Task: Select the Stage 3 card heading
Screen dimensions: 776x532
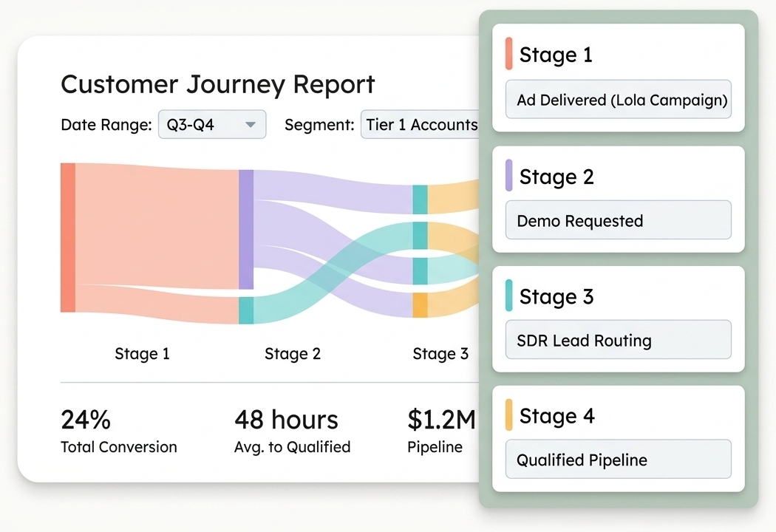Action: click(557, 296)
